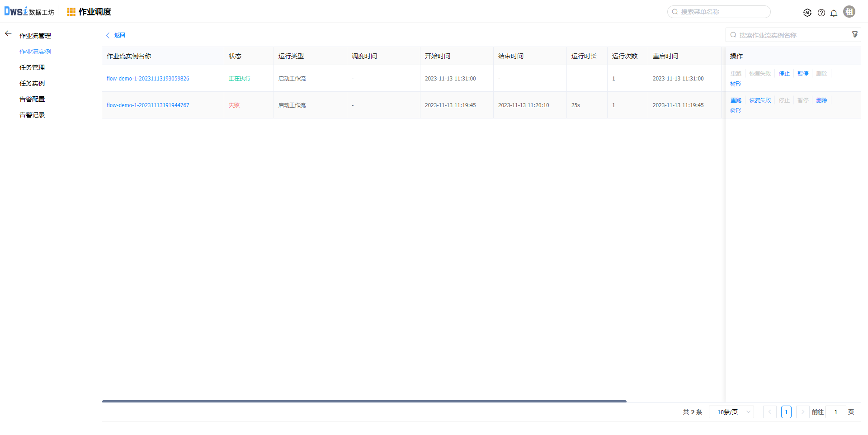Open the notification bell
This screenshot has height=435, width=868.
834,13
